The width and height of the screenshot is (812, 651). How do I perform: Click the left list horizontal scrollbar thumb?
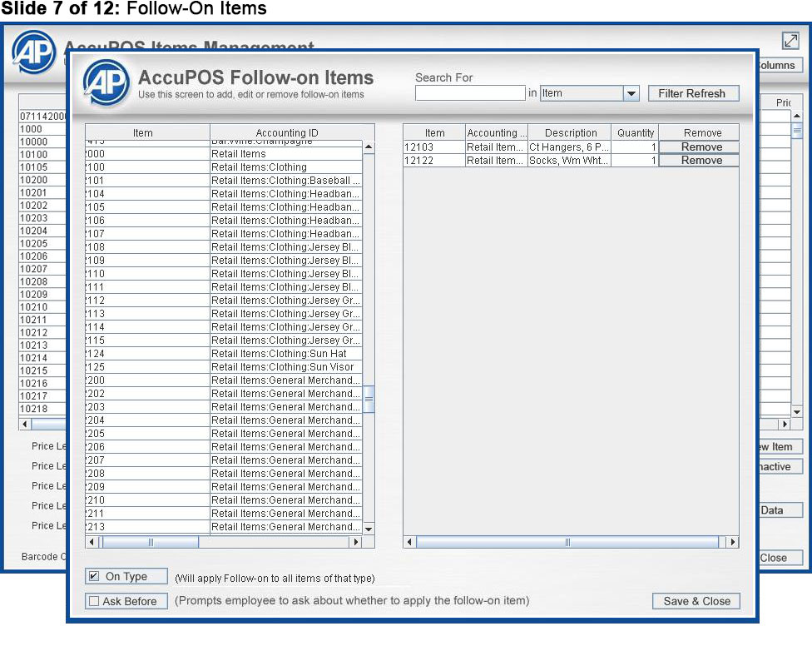151,542
